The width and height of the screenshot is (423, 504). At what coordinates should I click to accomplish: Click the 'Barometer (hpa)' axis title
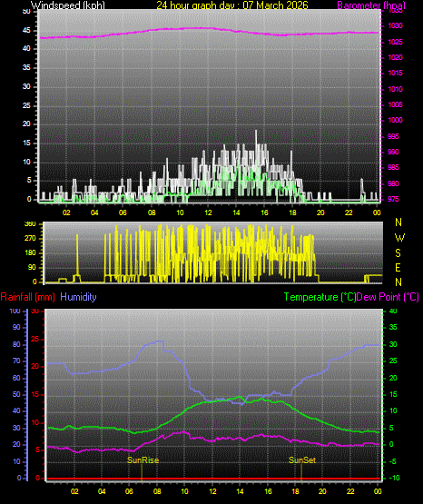coord(371,5)
